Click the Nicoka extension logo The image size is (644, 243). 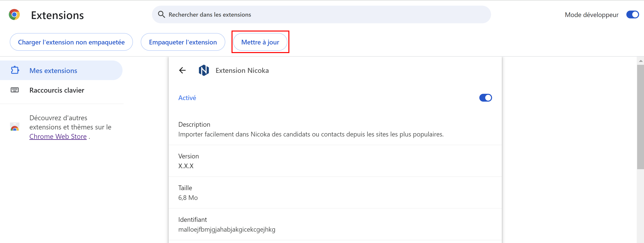point(204,70)
